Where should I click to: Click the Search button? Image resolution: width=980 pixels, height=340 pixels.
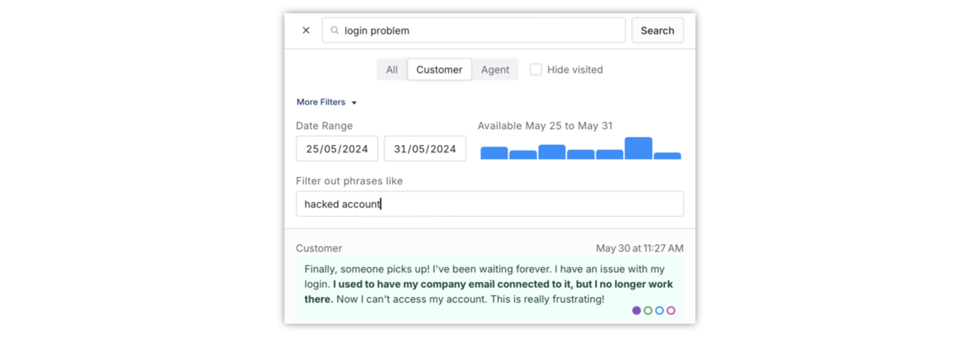point(657,31)
